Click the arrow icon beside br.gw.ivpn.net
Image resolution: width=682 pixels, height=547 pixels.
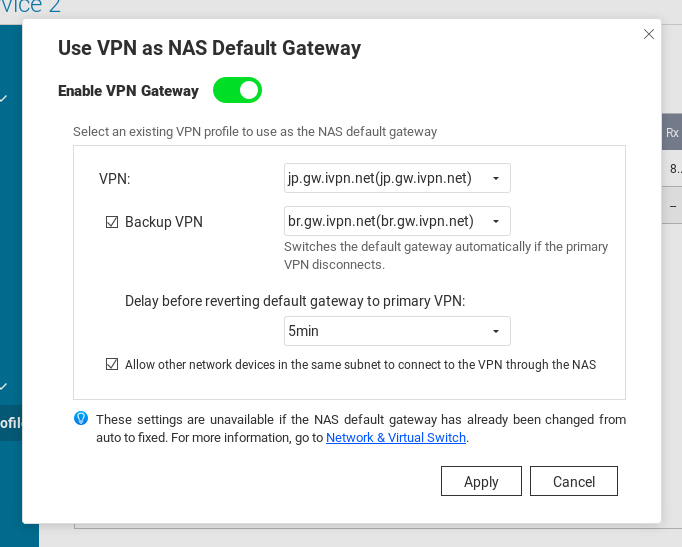(x=496, y=221)
